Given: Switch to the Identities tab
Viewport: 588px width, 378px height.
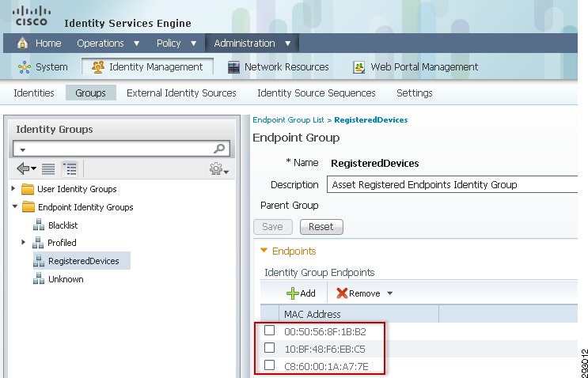Looking at the screenshot, I should click(34, 93).
